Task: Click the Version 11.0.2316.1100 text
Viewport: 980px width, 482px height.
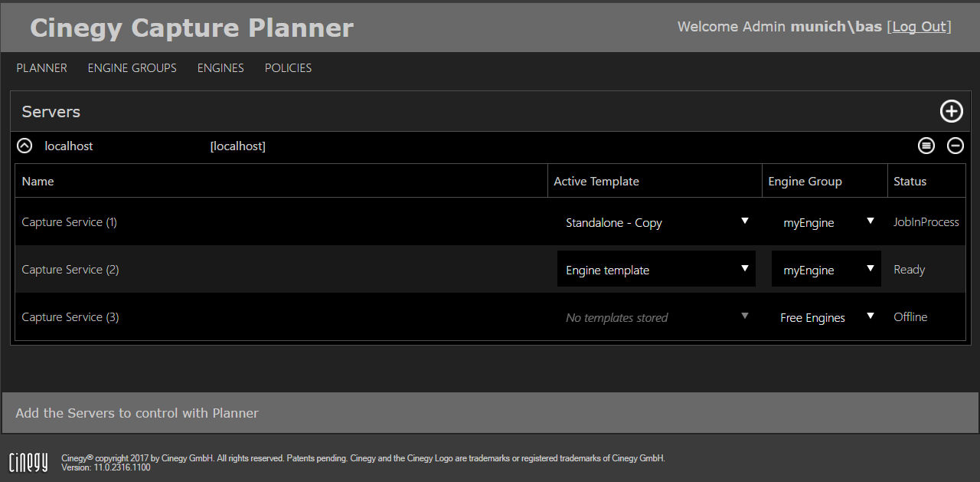Action: (106, 467)
